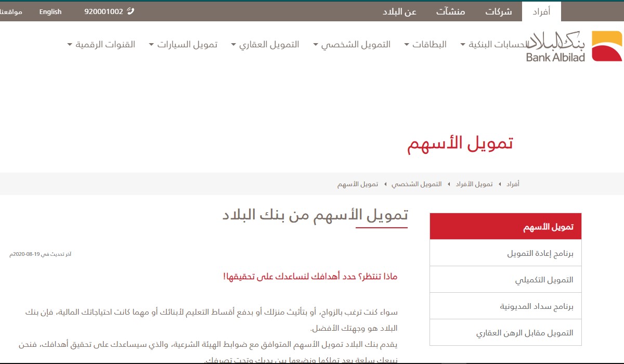Expand the الحسابات البنكية menu
Viewport: 624px width, 364px height.
494,44
